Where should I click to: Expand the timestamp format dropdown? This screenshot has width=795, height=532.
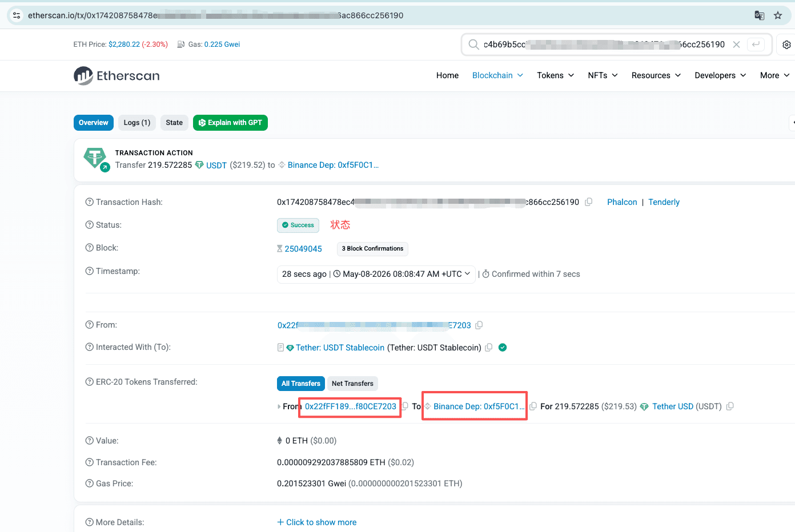pyautogui.click(x=376, y=274)
